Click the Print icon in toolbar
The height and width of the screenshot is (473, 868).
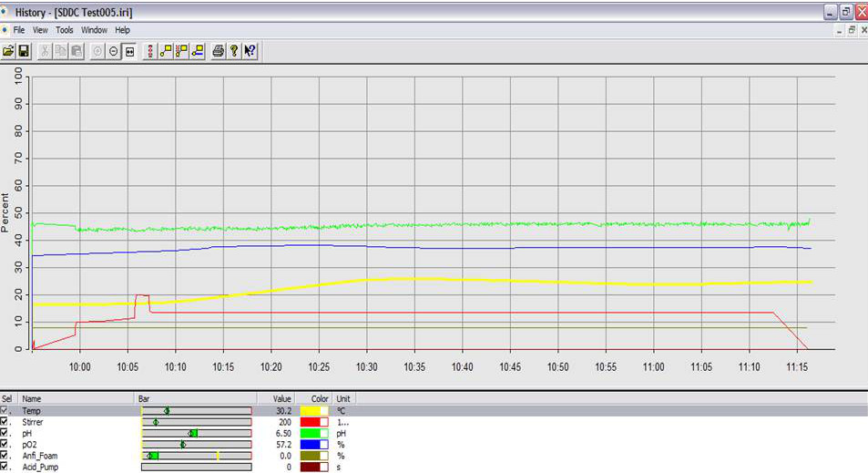pyautogui.click(x=219, y=51)
